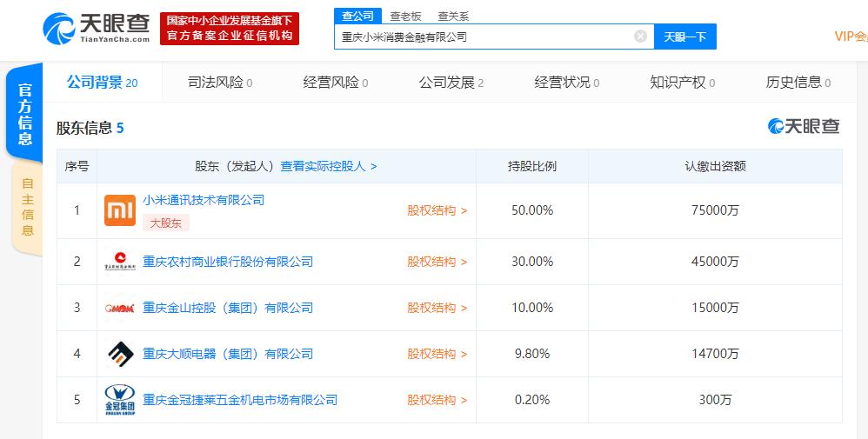This screenshot has width=868, height=439.
Task: Click the 持股比例 column header
Action: [x=532, y=166]
